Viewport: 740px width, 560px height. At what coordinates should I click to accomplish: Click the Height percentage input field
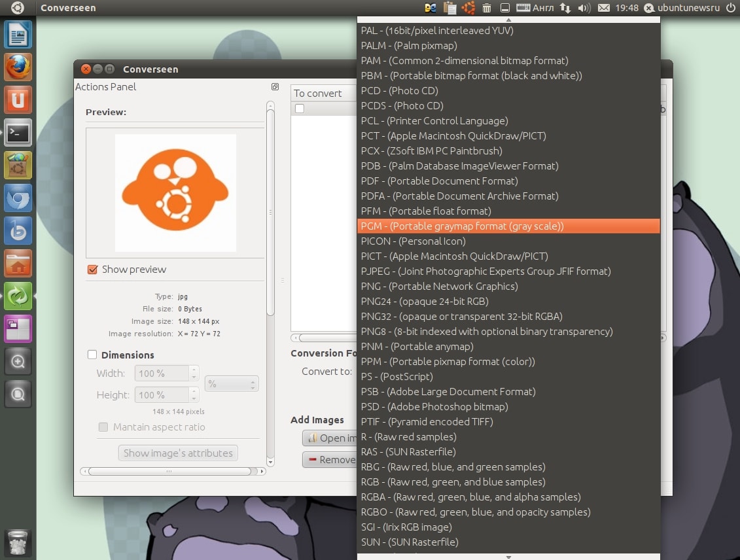point(162,395)
